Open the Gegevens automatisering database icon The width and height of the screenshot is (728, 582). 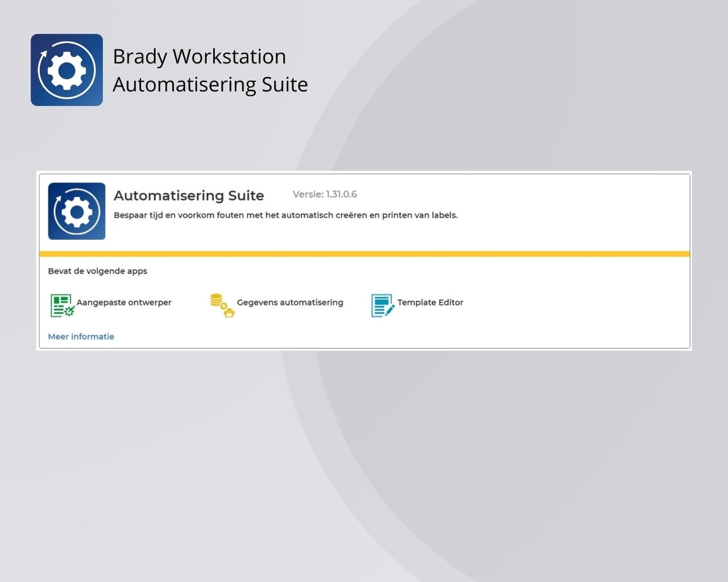point(222,305)
